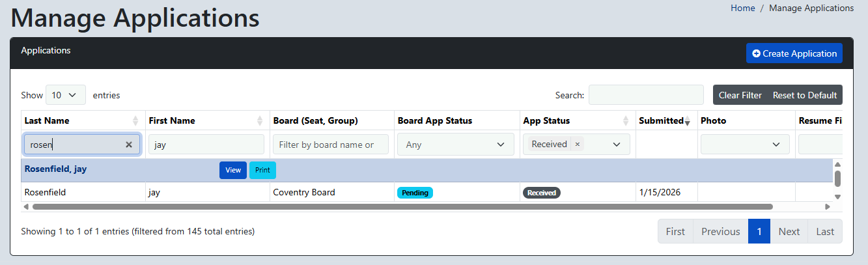Image resolution: width=868 pixels, height=265 pixels.
Task: Sort by Submitted date column arrows
Action: coord(688,120)
